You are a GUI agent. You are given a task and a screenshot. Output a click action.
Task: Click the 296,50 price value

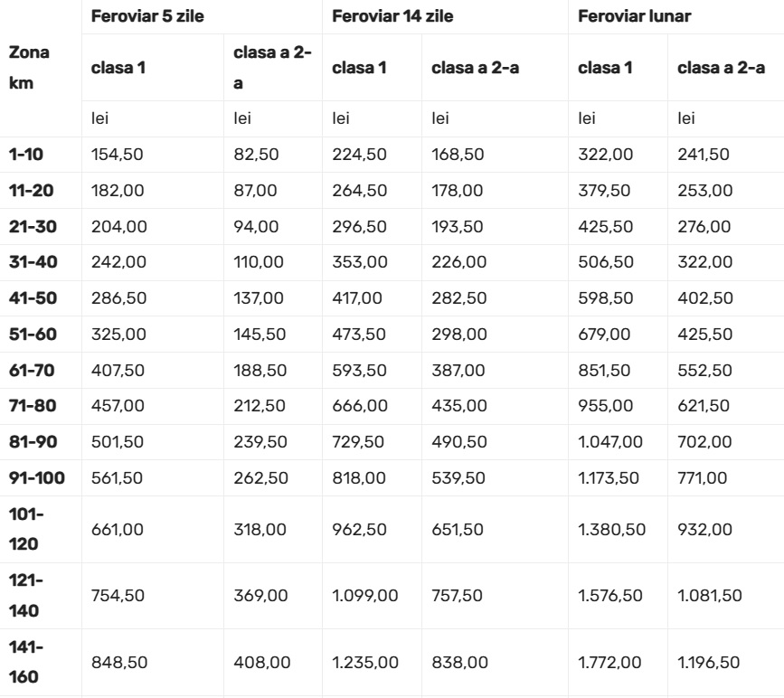[359, 226]
